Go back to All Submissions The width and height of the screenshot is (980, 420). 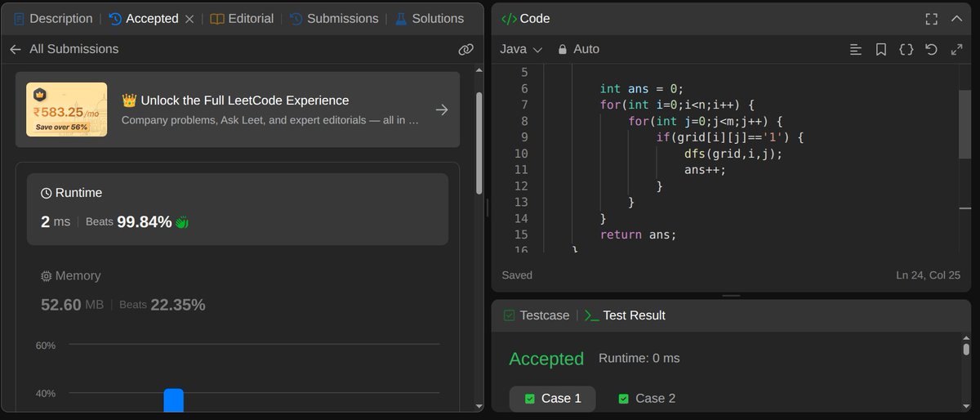(64, 49)
